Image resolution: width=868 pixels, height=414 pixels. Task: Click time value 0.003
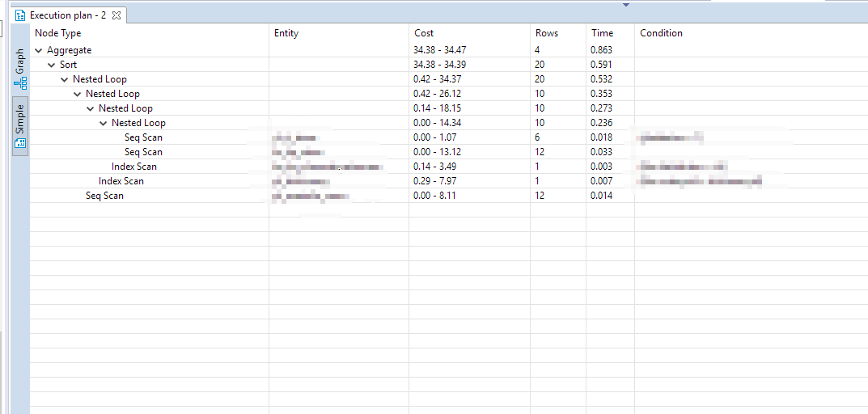click(x=602, y=166)
